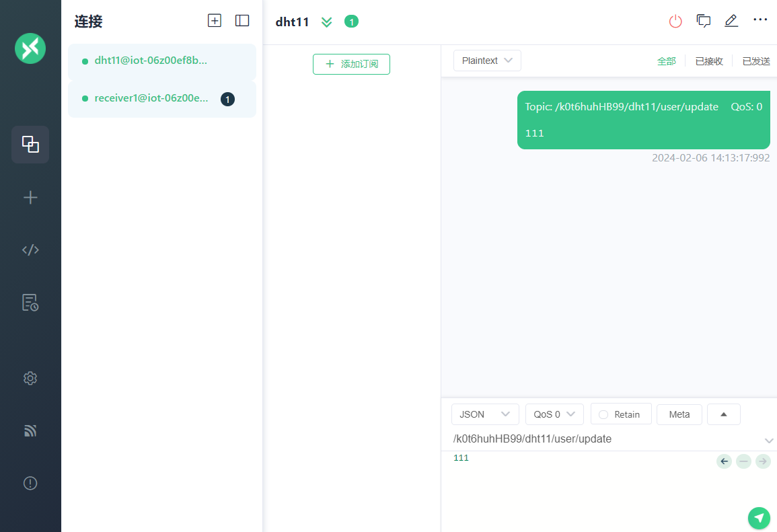The height and width of the screenshot is (532, 777).
Task: Open the Script page code icon
Action: (x=30, y=250)
